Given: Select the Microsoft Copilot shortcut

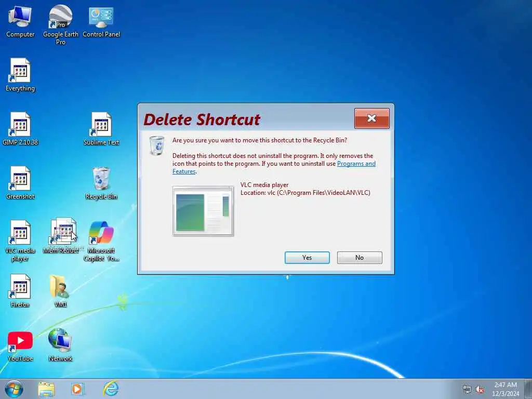Looking at the screenshot, I should tap(101, 241).
